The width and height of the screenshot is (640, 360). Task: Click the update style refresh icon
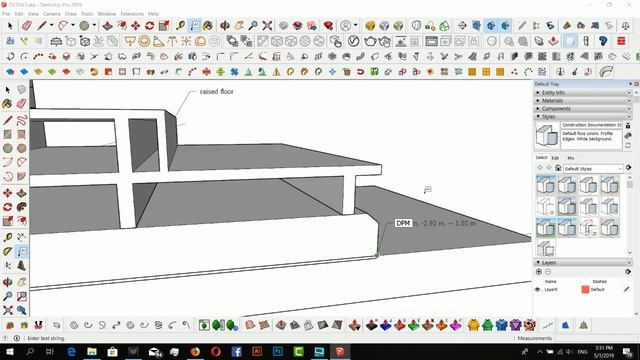(x=628, y=145)
